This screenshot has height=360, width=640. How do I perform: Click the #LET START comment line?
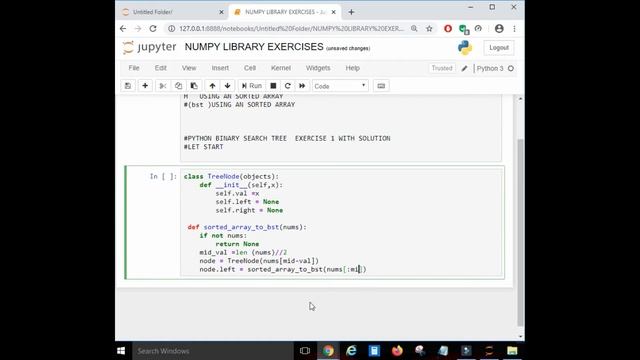pos(203,147)
